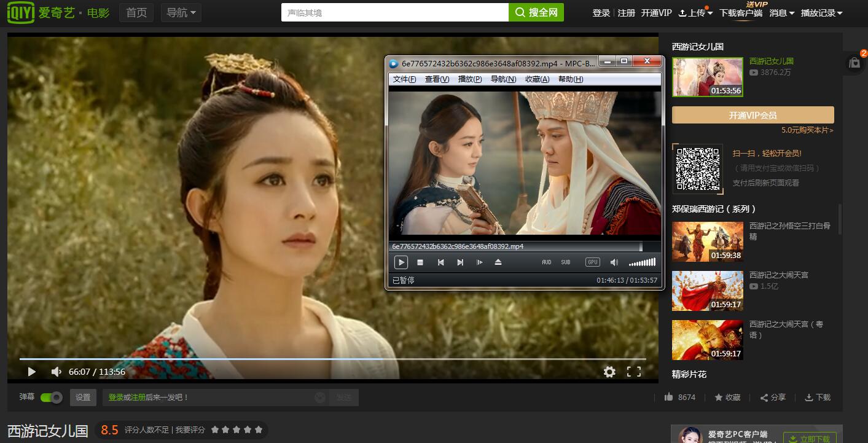Image resolution: width=868 pixels, height=443 pixels.
Task: Play video in MPC player
Action: tap(401, 262)
